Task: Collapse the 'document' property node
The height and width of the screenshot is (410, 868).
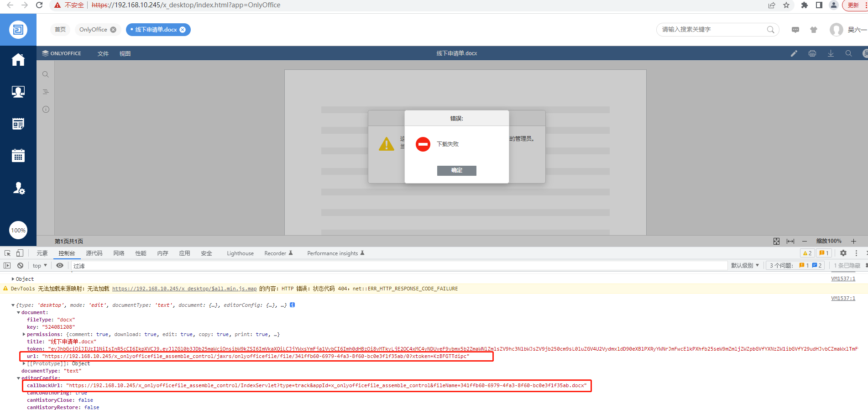Action: (x=19, y=312)
